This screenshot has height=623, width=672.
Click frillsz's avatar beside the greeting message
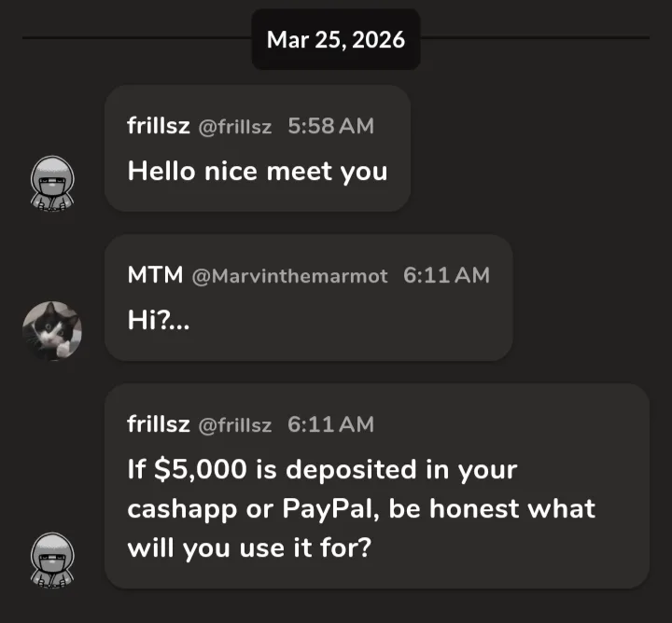(x=52, y=182)
